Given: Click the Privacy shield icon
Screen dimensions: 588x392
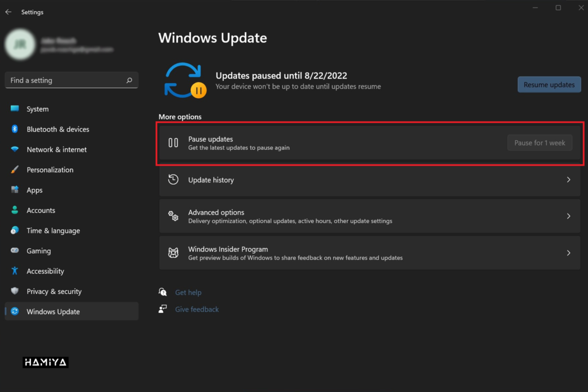Looking at the screenshot, I should pos(15,291).
